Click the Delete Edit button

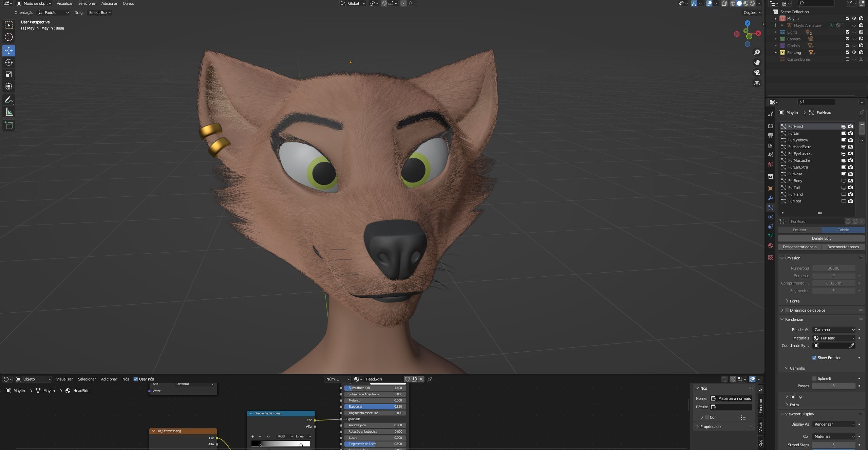(x=821, y=238)
